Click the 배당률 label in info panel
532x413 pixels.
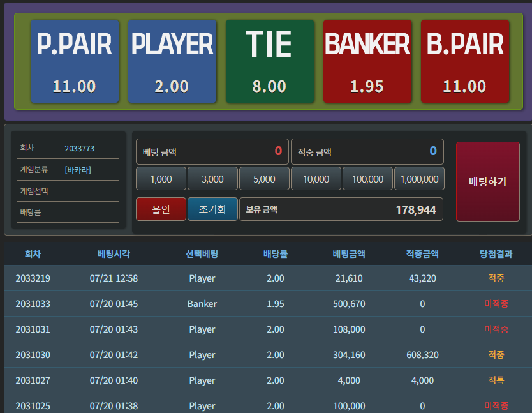pos(31,213)
